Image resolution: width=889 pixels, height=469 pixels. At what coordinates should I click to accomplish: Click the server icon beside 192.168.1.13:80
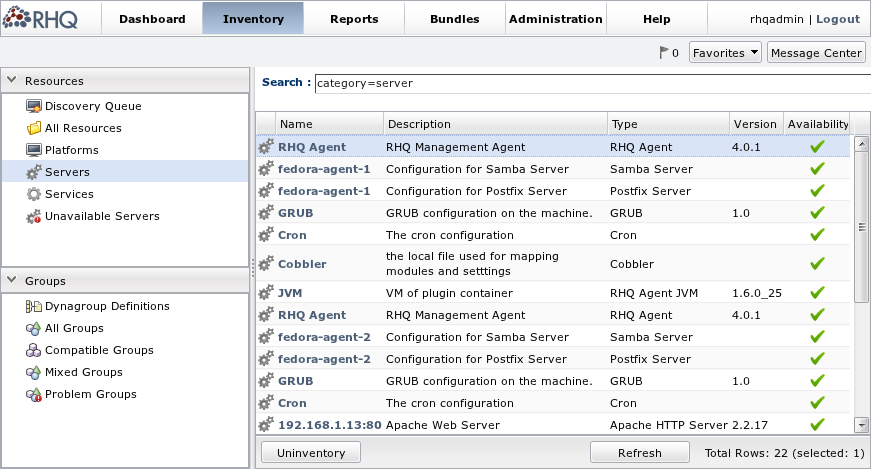coord(266,425)
